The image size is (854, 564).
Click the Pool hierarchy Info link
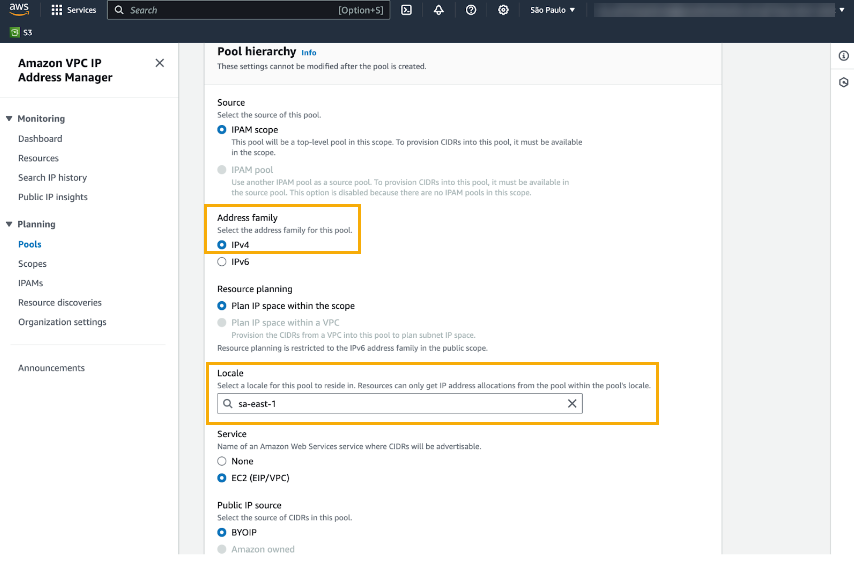click(308, 53)
